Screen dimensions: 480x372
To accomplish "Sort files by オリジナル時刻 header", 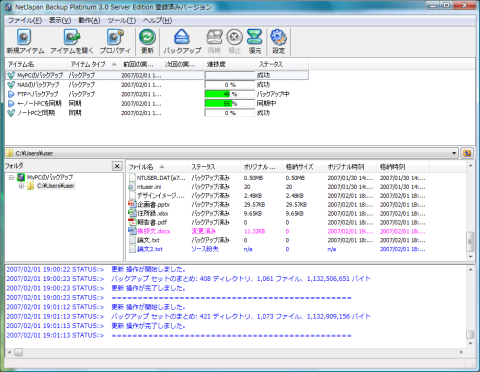I will tap(351, 167).
